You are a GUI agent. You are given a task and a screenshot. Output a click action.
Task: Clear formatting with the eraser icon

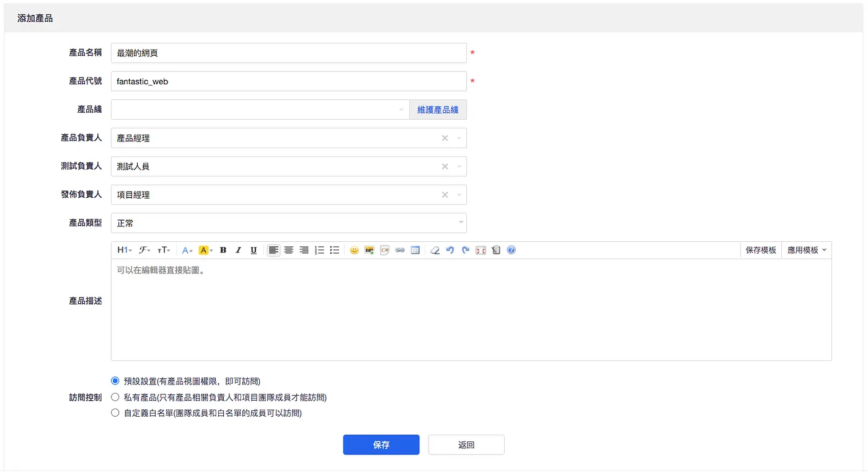435,251
